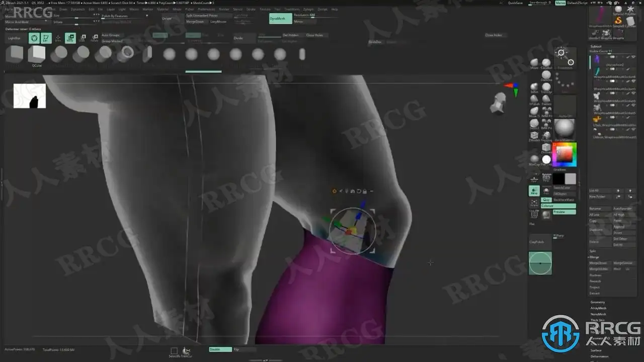Viewport: 644px width, 362px height.
Task: Select the DamStandard brush
Action: pos(546,75)
